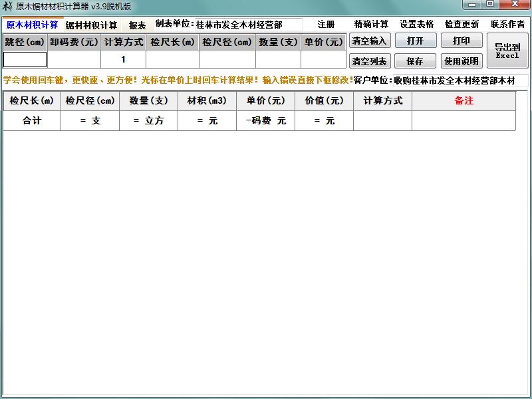Click the 导出到 Execl button

pyautogui.click(x=507, y=51)
